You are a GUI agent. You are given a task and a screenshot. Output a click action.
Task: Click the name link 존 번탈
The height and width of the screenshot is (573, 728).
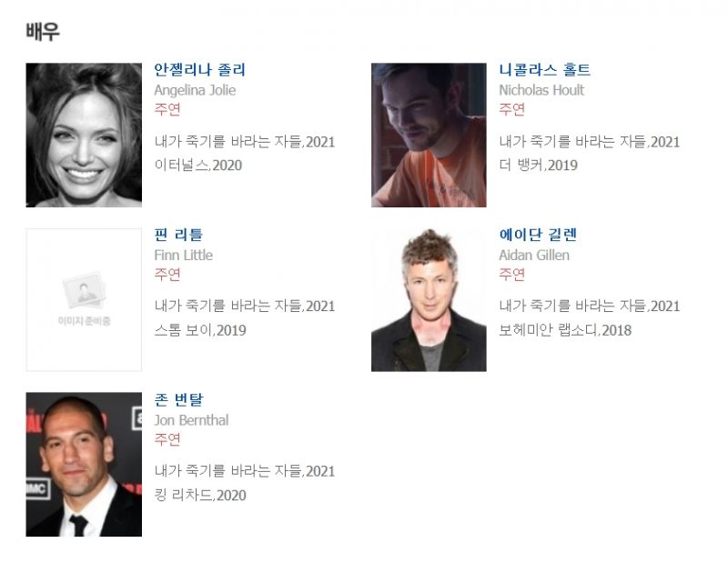(178, 399)
